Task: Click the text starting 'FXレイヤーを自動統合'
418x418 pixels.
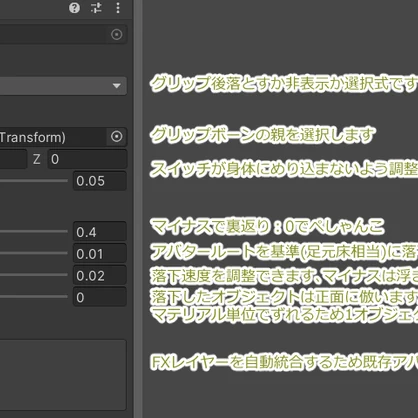Action: (x=284, y=362)
